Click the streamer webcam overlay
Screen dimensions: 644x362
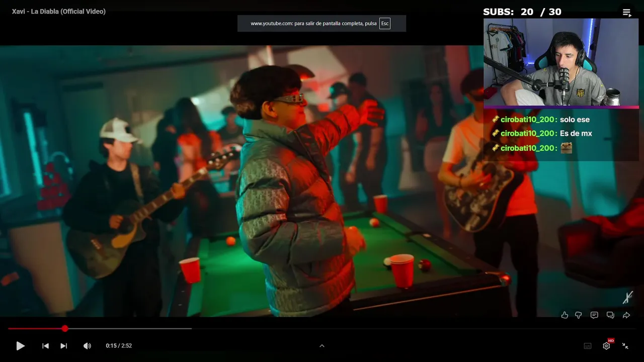pos(561,62)
